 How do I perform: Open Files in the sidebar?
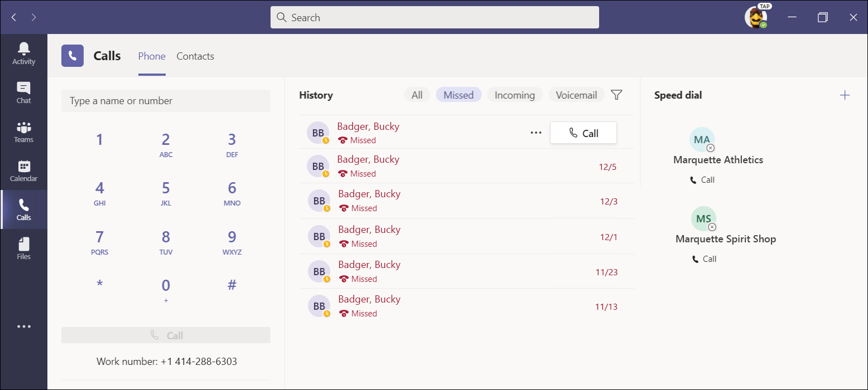(x=23, y=248)
